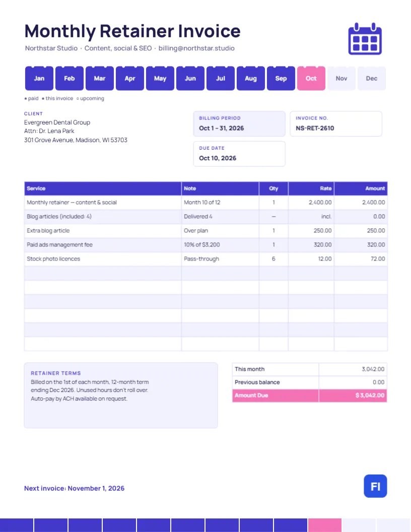Viewport: 411px width, 532px height.
Task: Click the 320.00 amount cell
Action: coord(361,245)
